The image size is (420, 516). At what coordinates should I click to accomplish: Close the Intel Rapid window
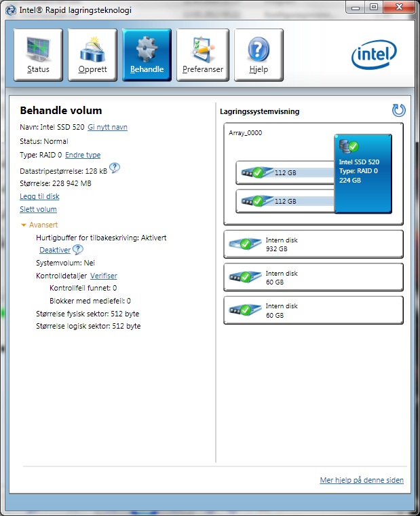pyautogui.click(x=399, y=7)
